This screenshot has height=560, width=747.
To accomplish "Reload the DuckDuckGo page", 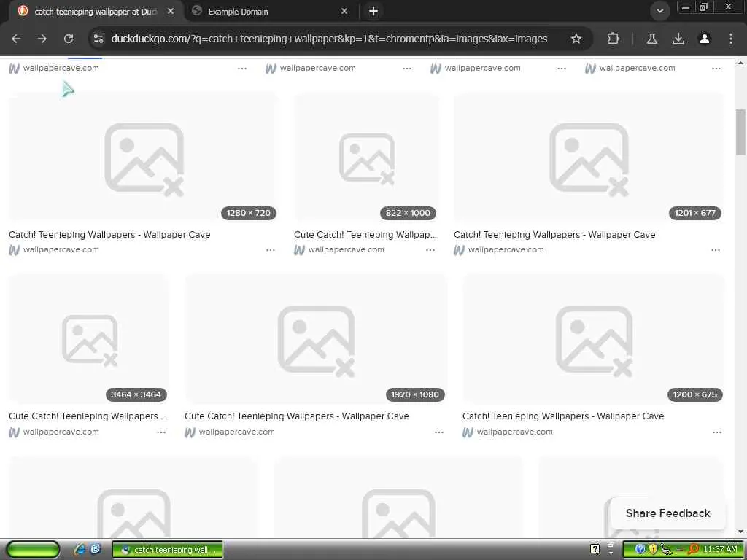I will click(69, 39).
